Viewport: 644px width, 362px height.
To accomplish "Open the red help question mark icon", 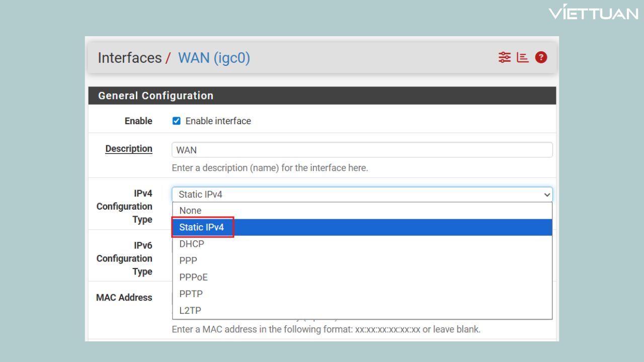I will click(541, 57).
